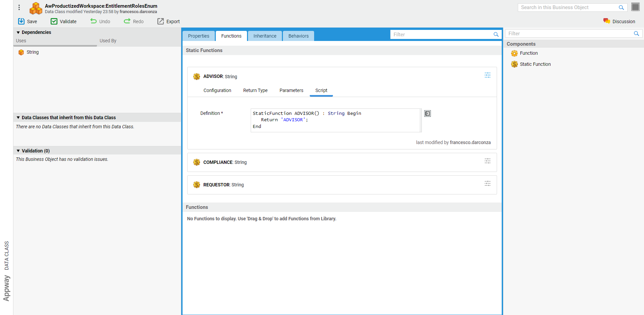Image resolution: width=644 pixels, height=315 pixels.
Task: Collapse the Dependencies section
Action: pyautogui.click(x=18, y=32)
